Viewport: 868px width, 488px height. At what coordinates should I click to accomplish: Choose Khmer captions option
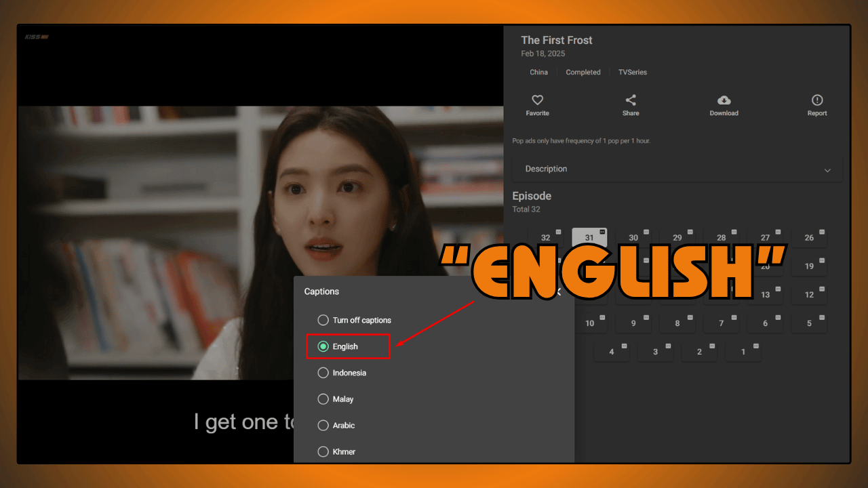[x=323, y=451]
